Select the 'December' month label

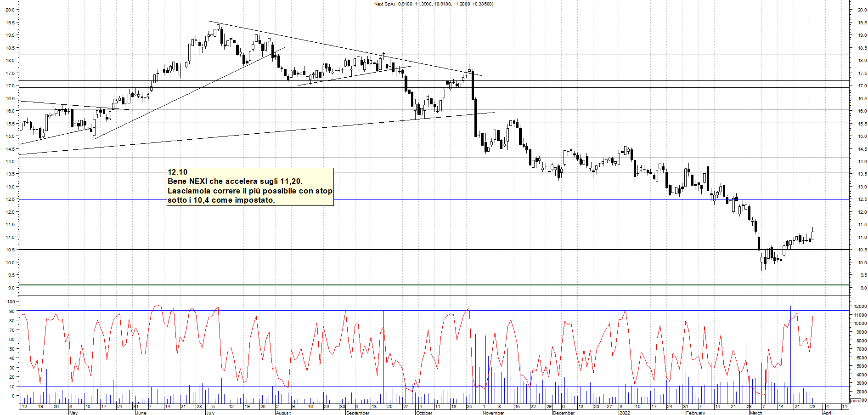tap(564, 413)
